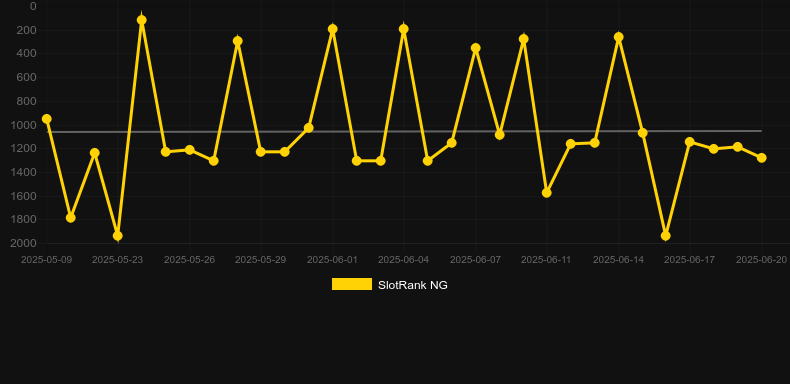Select the peak data point at 2025-06-01
Screen dimensions: 790x384
(333, 29)
